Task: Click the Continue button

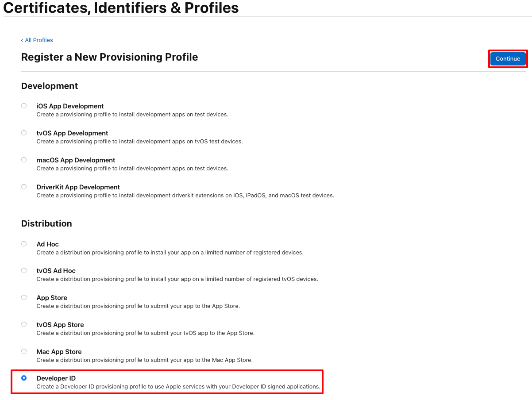Action: (x=508, y=59)
